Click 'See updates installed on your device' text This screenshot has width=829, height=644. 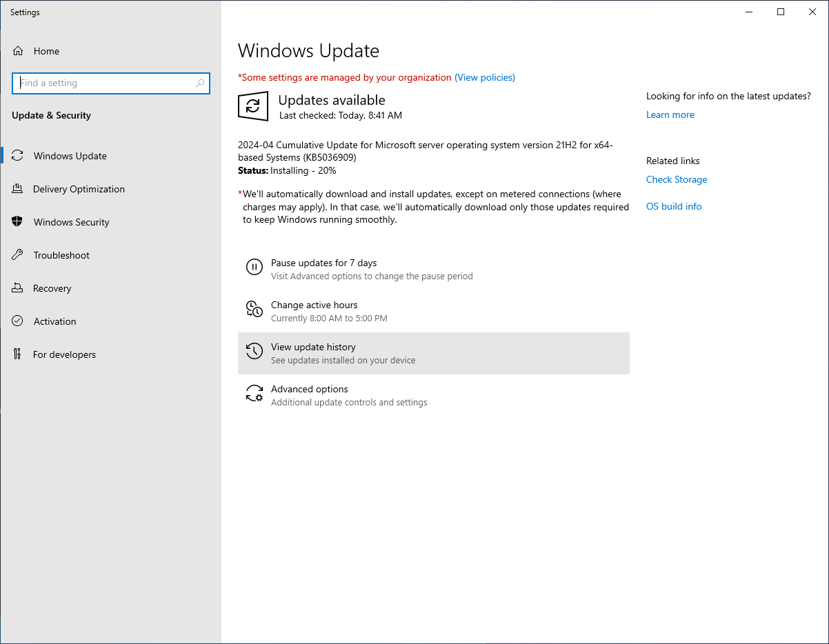pyautogui.click(x=343, y=361)
